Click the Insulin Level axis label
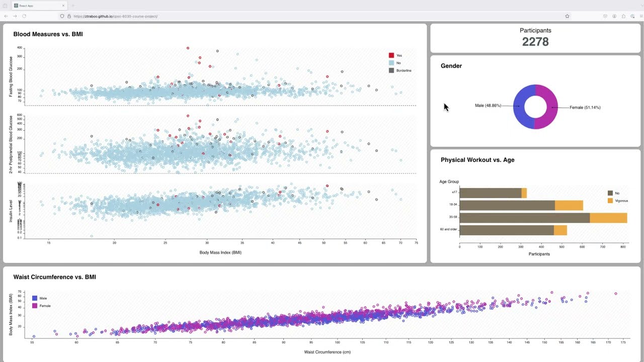Viewport: 644px width, 362px height. pos(11,211)
